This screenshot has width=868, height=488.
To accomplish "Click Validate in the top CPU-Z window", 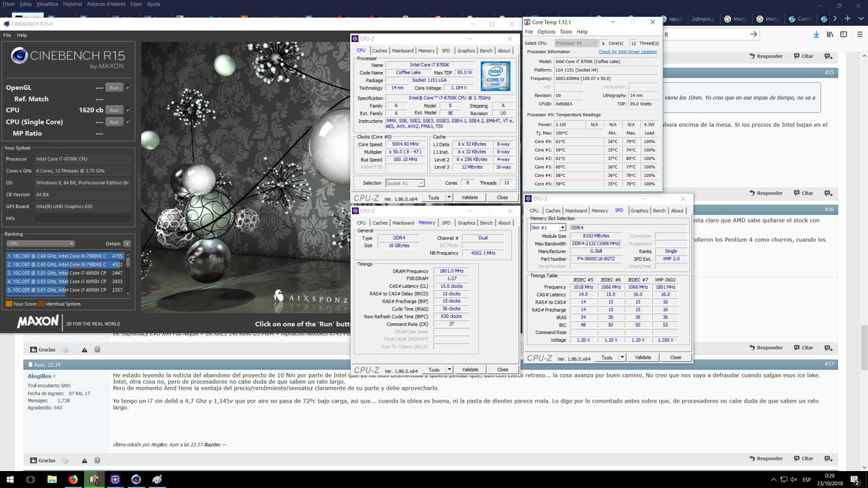I will coord(470,198).
